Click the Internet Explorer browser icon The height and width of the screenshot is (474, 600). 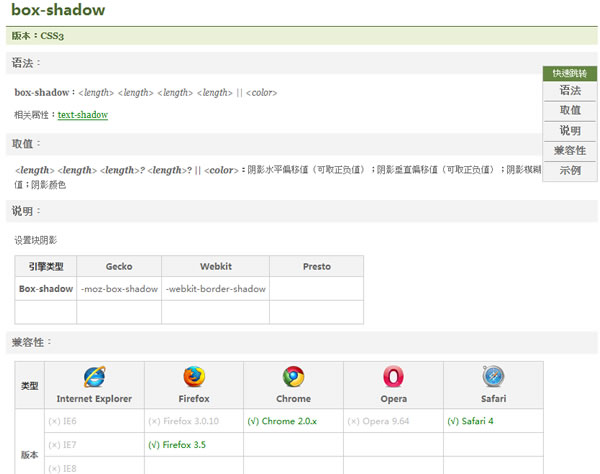tap(94, 377)
